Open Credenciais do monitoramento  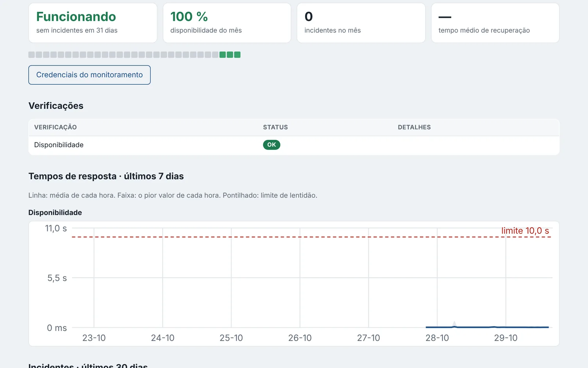(89, 75)
